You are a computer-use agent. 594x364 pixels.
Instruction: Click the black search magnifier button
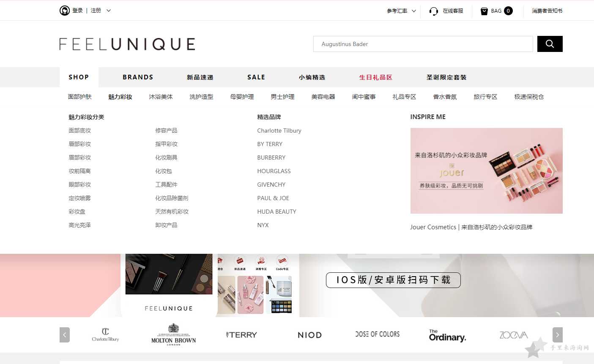pos(550,44)
